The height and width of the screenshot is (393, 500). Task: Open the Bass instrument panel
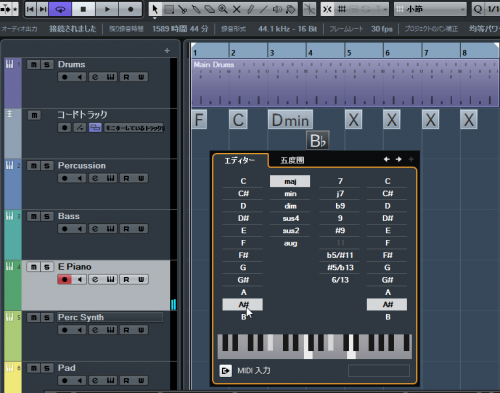110,229
